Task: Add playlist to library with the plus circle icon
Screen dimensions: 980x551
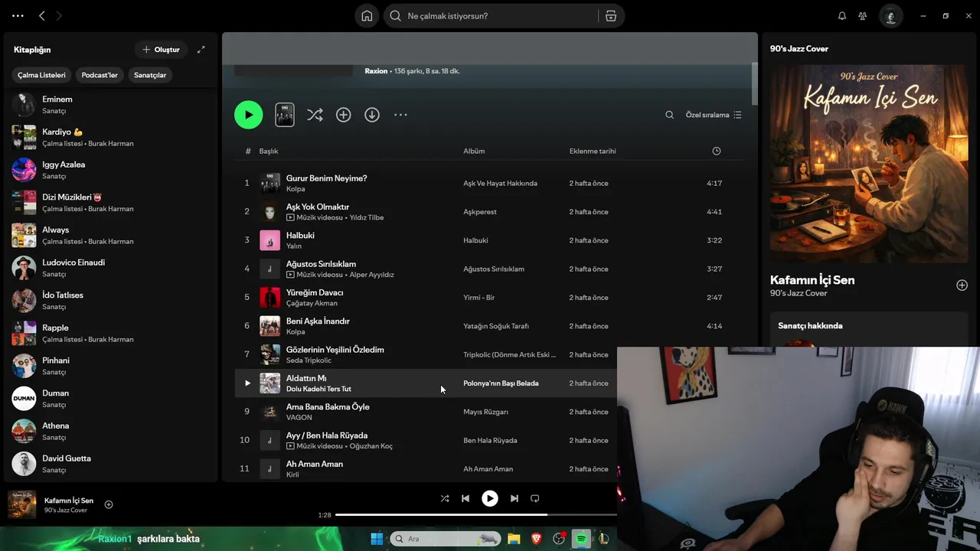Action: (344, 115)
